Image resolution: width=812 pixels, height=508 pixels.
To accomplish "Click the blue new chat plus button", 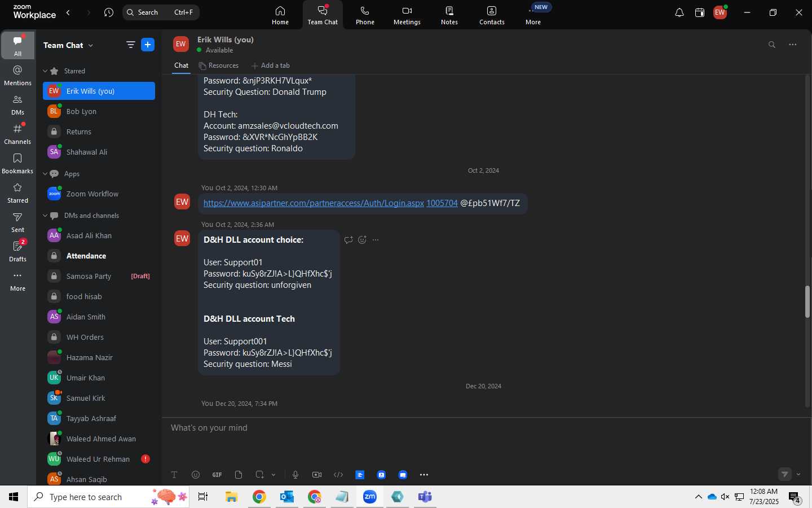I will (148, 45).
